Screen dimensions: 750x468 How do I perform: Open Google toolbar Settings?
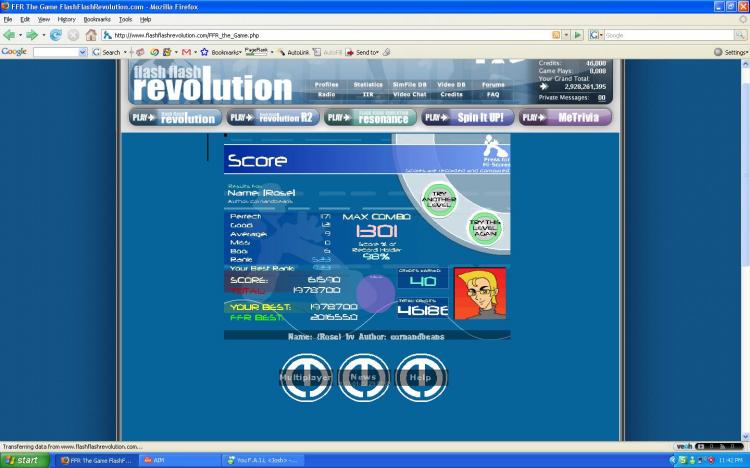pos(731,52)
